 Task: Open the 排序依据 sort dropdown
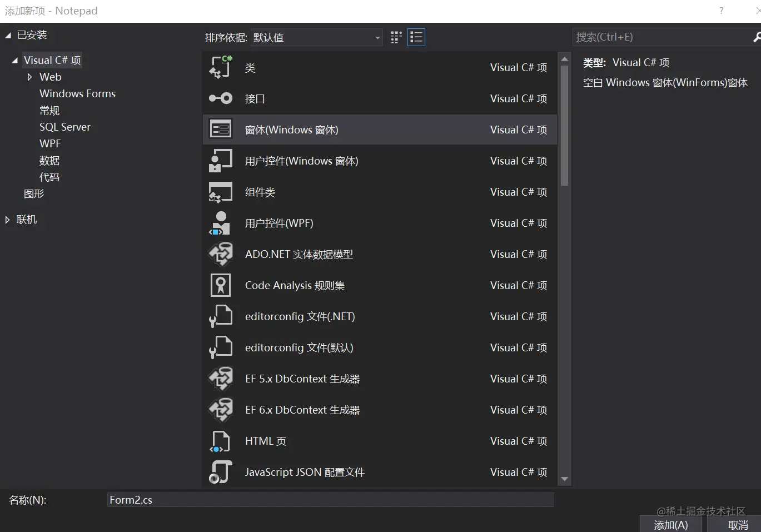click(317, 37)
